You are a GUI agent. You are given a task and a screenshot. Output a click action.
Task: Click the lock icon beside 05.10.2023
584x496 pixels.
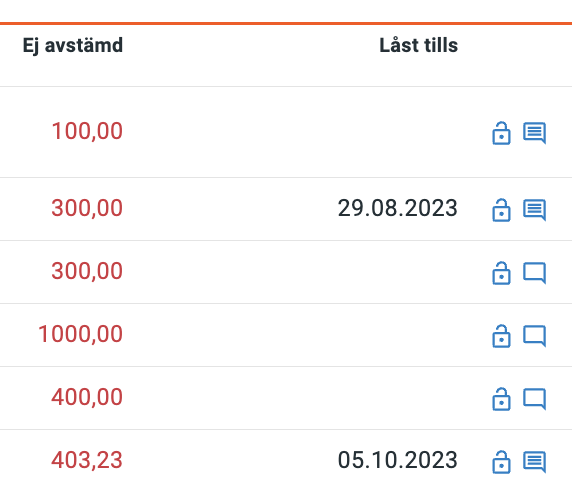click(501, 462)
